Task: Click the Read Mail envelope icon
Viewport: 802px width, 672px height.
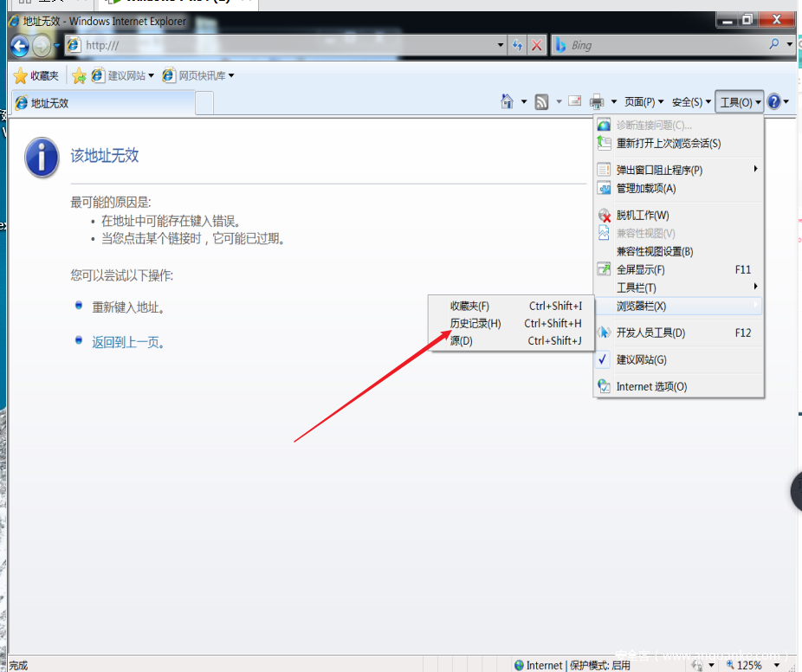Action: click(x=573, y=102)
